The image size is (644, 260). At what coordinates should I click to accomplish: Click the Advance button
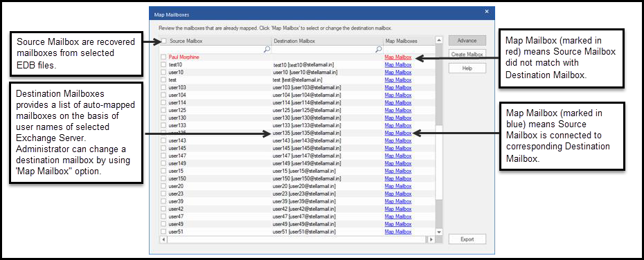click(x=467, y=41)
